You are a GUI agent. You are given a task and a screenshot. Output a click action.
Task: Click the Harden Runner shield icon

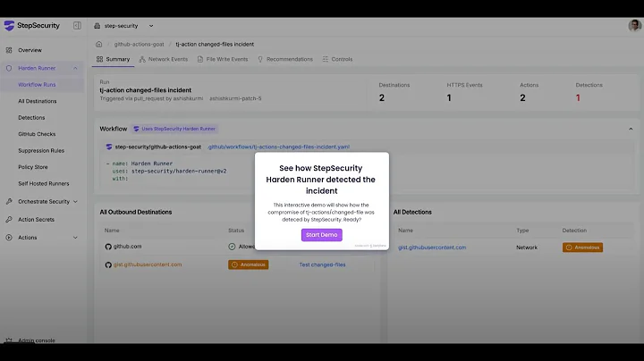point(9,68)
